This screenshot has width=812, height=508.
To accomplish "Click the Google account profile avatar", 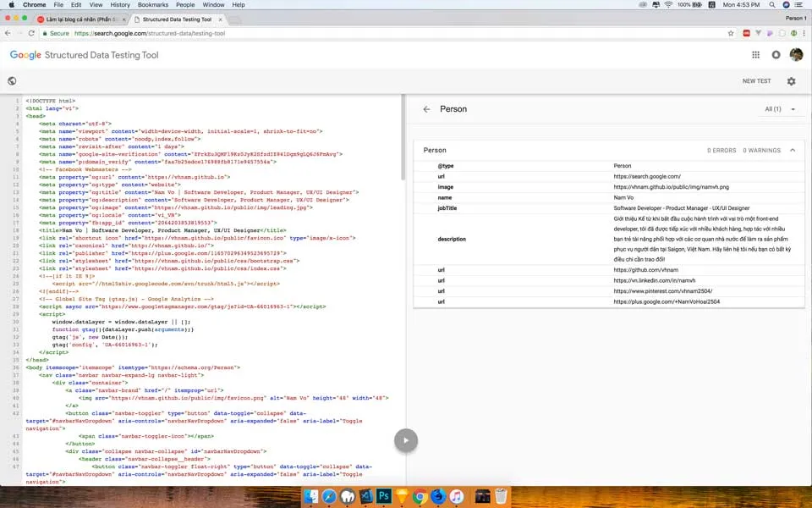I will [x=796, y=54].
